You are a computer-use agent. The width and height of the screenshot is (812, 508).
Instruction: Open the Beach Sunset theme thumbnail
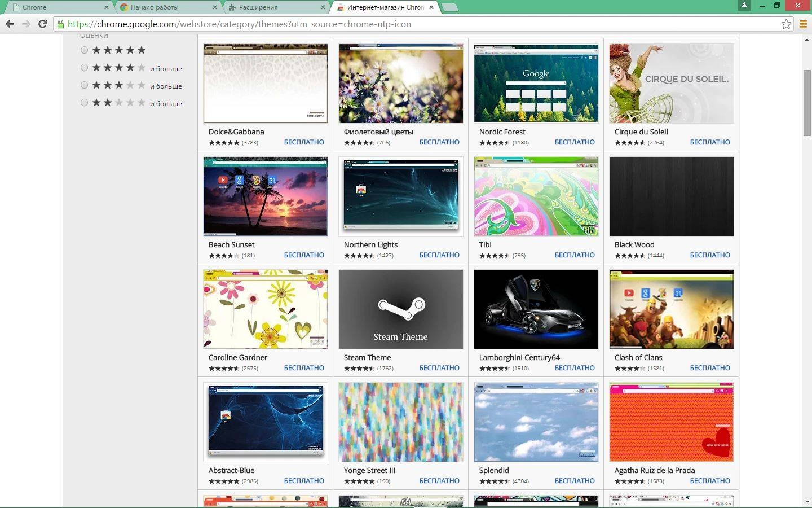(x=266, y=196)
